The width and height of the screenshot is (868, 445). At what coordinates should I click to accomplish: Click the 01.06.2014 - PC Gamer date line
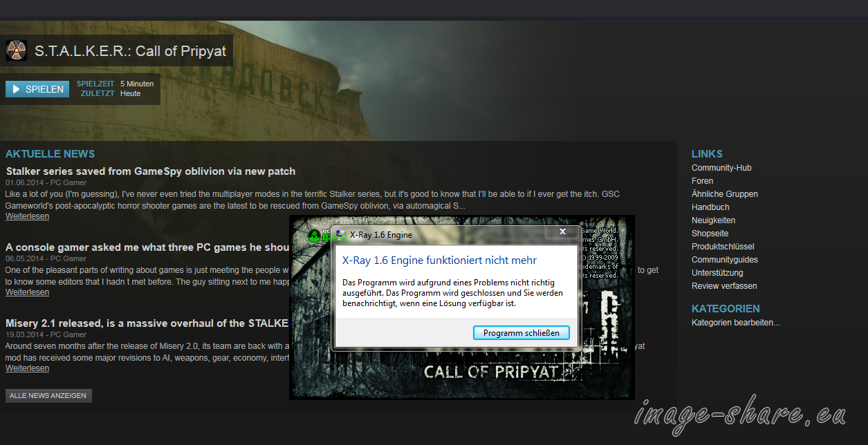click(46, 182)
